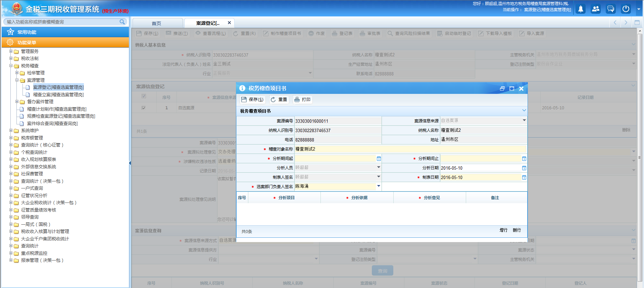Screen dimensions: 644x288
Task: Click the 分析期间起 date field
Action: click(x=336, y=159)
